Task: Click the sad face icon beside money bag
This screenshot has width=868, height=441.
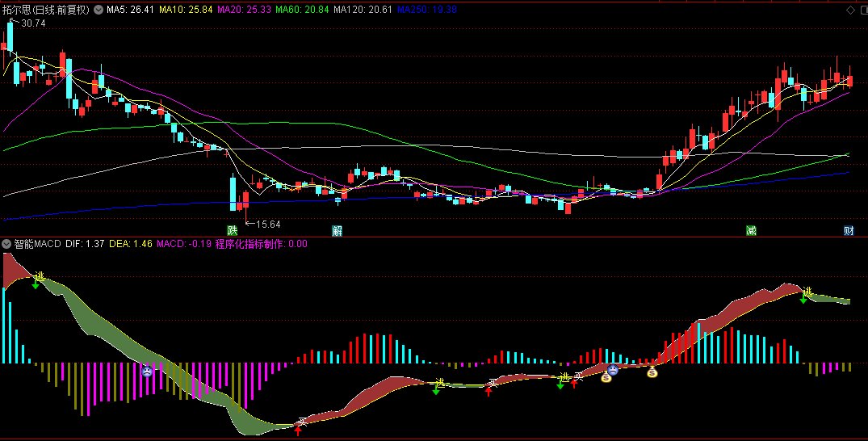Action: [x=613, y=369]
